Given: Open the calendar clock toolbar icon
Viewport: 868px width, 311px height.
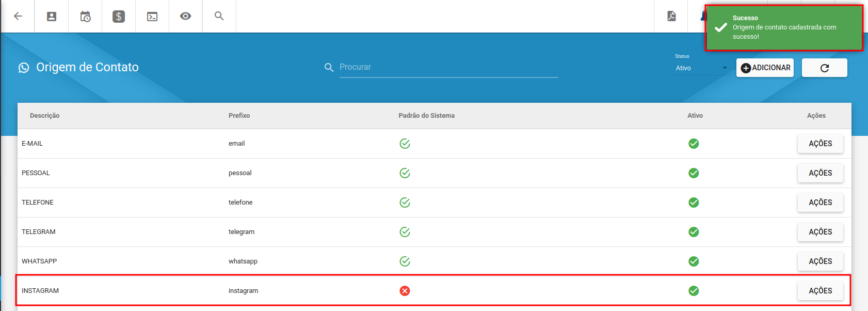Looking at the screenshot, I should (85, 17).
